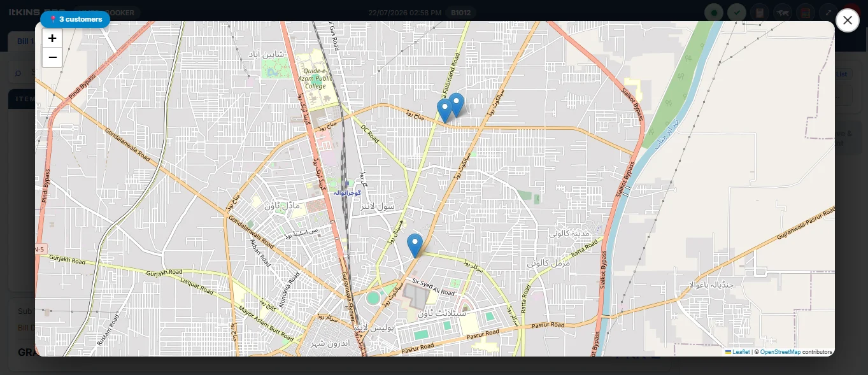Select the right marker of the northern pair

pyautogui.click(x=457, y=105)
